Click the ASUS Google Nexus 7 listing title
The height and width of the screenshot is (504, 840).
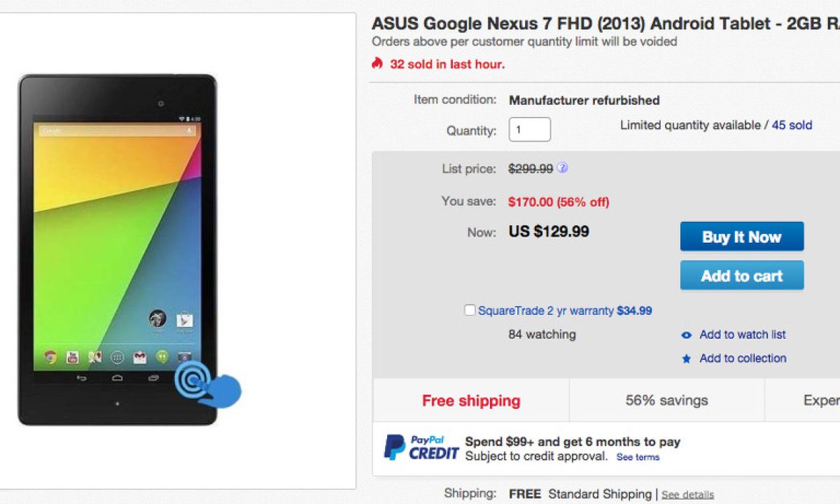pos(605,23)
